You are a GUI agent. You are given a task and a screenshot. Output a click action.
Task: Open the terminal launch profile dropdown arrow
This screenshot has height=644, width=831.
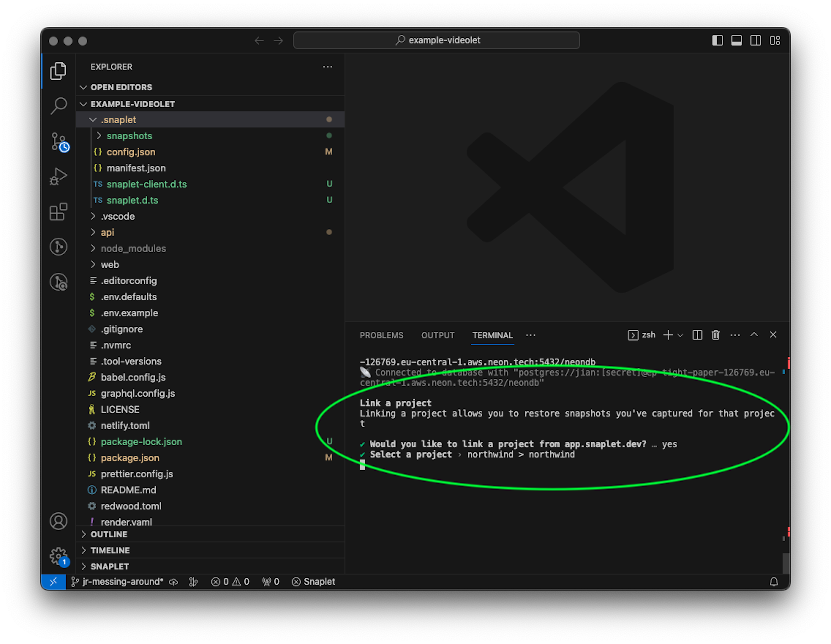[x=680, y=335]
